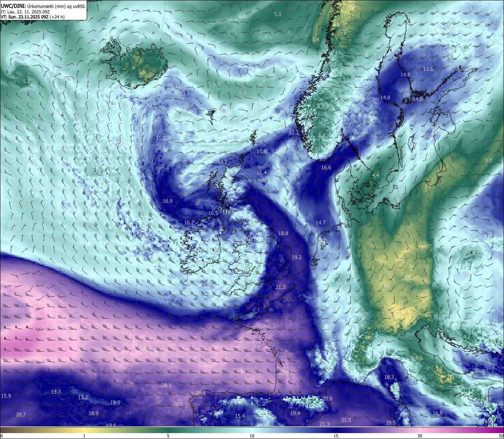Click the 18.8 value over eastern England

[x=283, y=233]
